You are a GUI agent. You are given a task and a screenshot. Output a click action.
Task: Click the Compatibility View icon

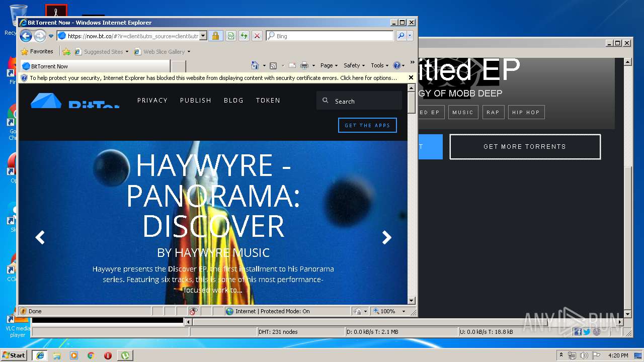click(x=230, y=36)
